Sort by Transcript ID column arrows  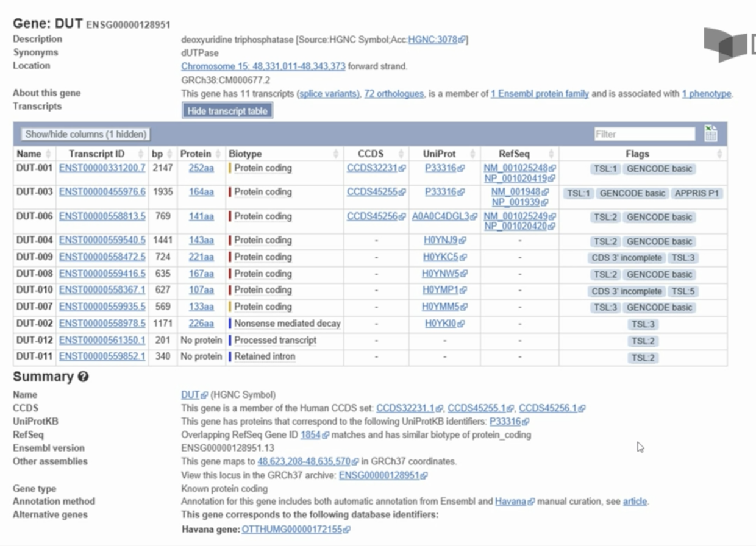141,154
